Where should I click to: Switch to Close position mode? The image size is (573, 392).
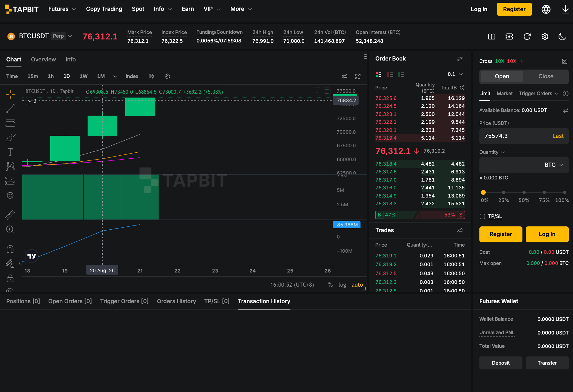[546, 76]
